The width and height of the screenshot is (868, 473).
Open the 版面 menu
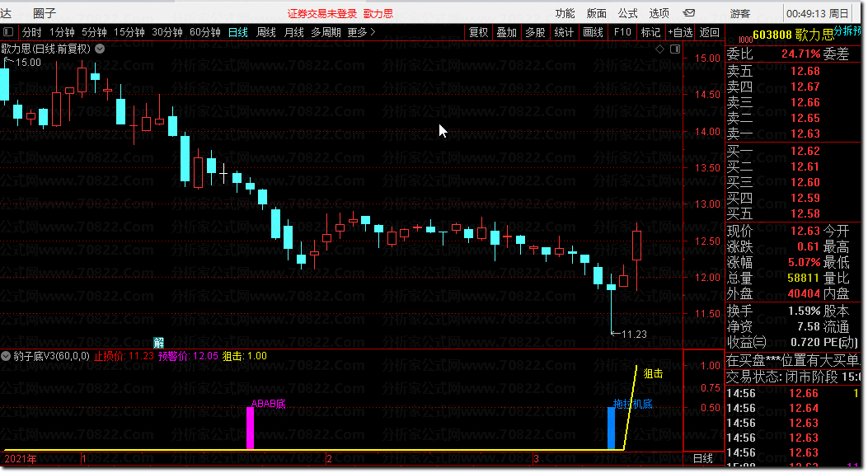(597, 13)
